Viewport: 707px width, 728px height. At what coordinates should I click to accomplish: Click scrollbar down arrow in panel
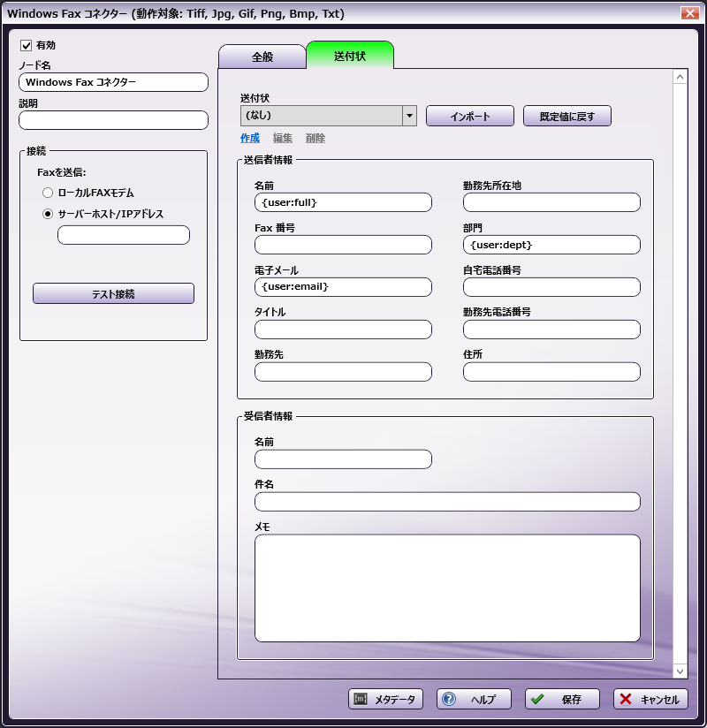pos(680,671)
